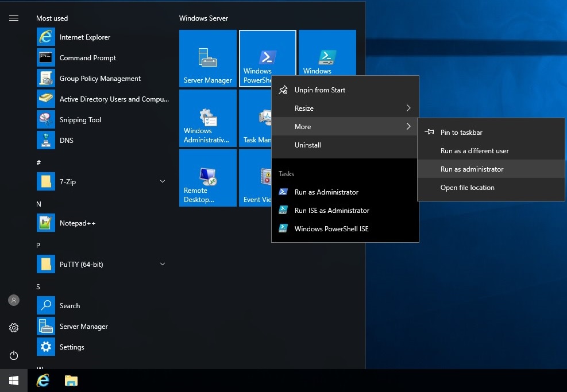Choose Open file location
Screen dimensions: 567x392
pos(467,188)
